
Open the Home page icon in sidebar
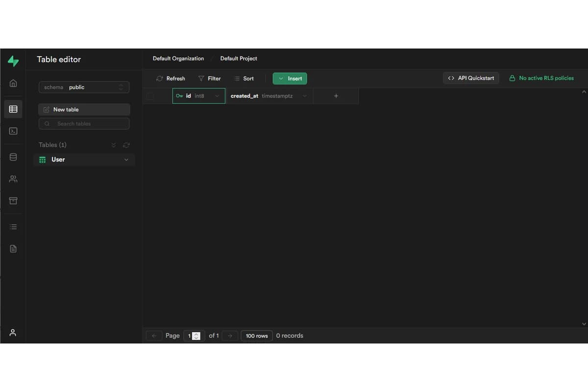[x=13, y=83]
